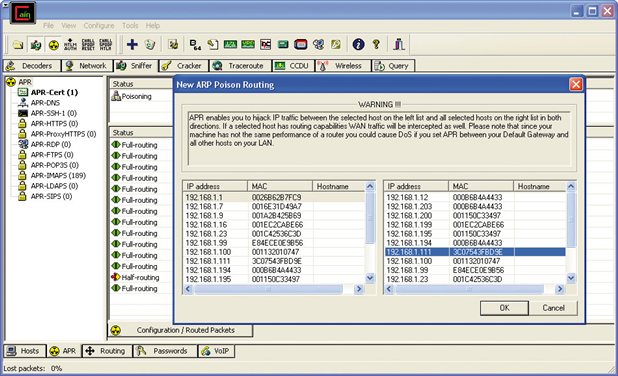Click down arrow of left list vertical scrollbar

click(x=370, y=278)
